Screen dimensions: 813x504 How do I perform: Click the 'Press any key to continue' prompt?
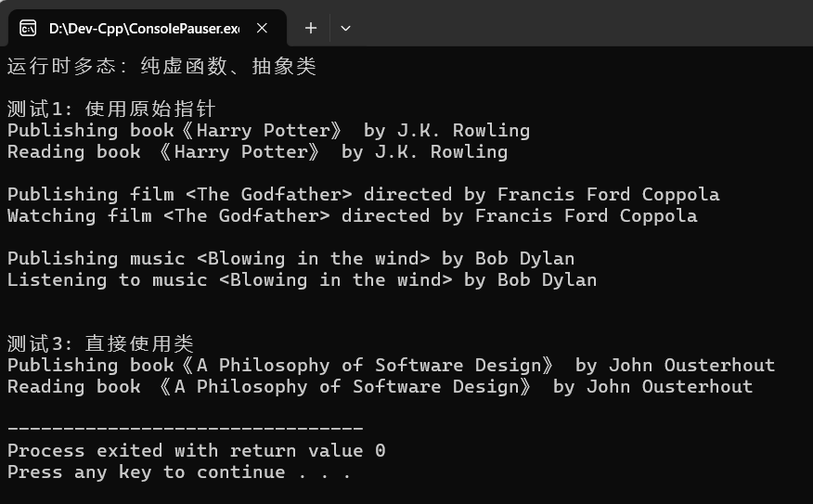point(179,472)
